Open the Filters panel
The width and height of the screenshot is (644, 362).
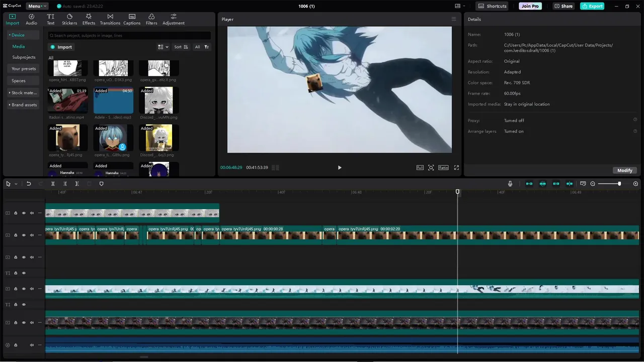151,20
